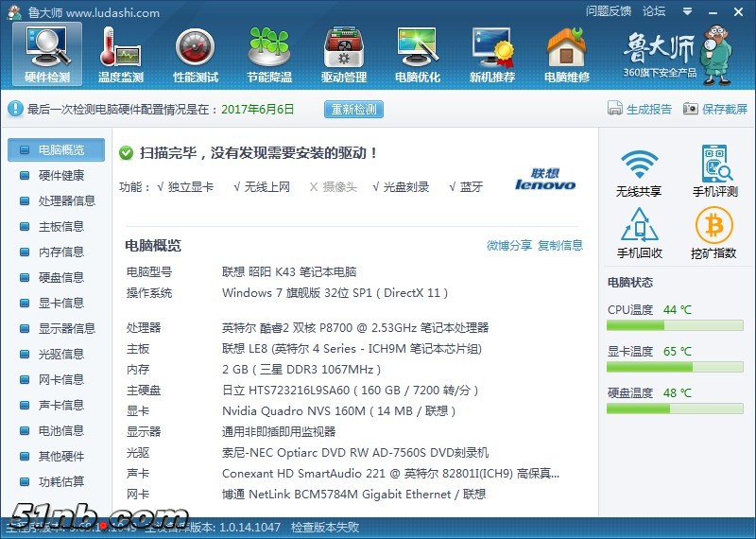Select 处理器信息 in the left sidebar

point(66,200)
